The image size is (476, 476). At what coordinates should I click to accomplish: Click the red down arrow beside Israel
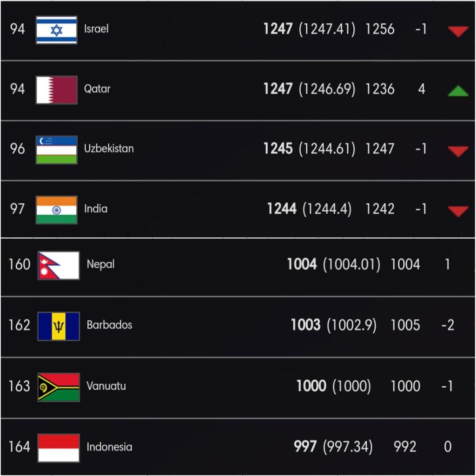[x=458, y=31]
